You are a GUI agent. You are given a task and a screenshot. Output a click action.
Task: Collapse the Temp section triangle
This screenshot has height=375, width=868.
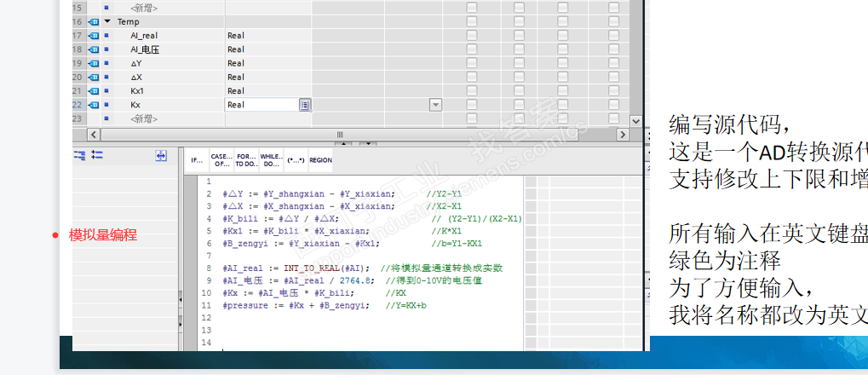[107, 21]
